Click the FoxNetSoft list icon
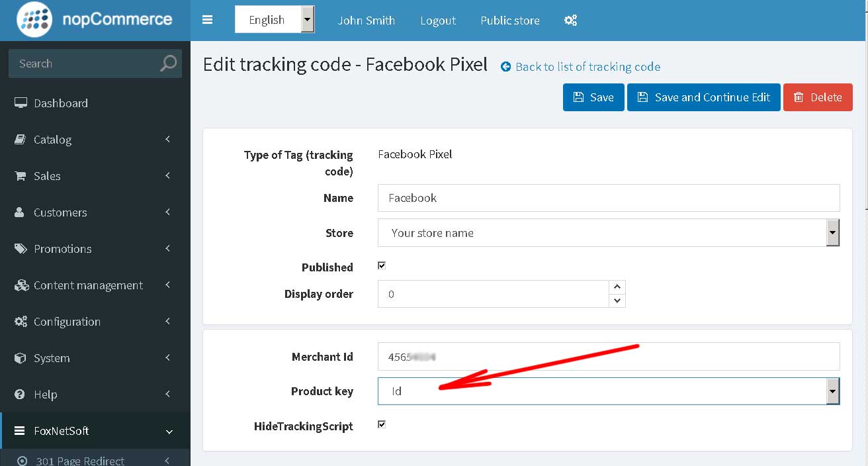The width and height of the screenshot is (868, 466). [20, 431]
